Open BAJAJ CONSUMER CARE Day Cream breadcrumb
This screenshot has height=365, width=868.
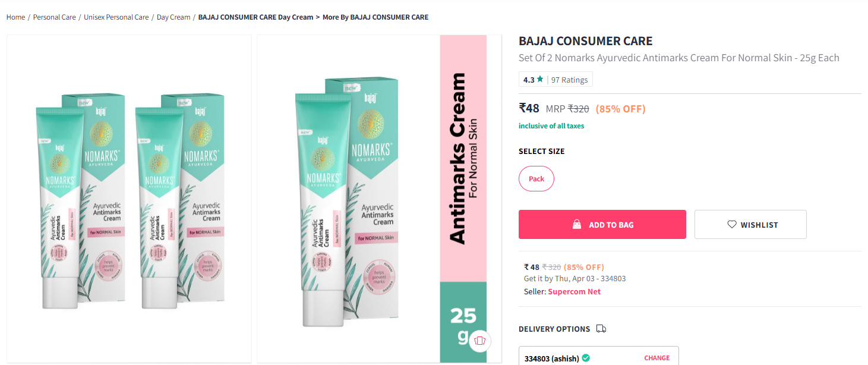pyautogui.click(x=255, y=17)
